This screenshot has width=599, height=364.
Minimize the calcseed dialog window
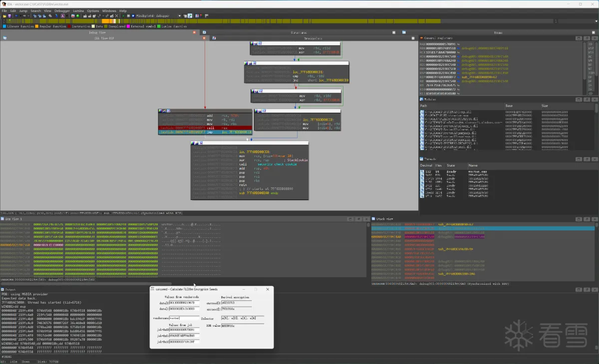point(244,289)
